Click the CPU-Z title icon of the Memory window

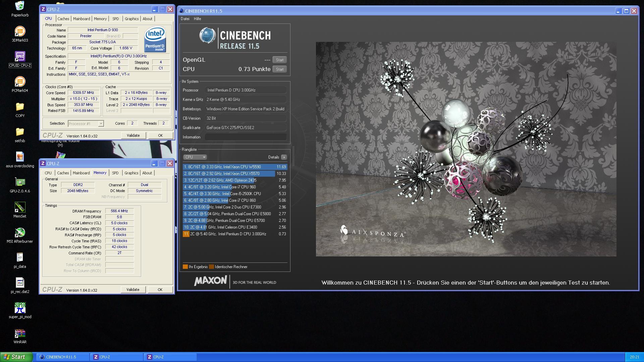click(x=43, y=164)
